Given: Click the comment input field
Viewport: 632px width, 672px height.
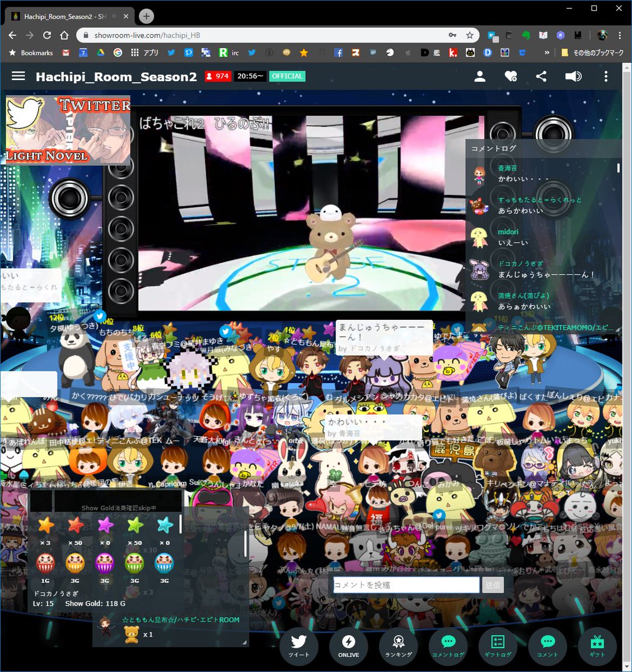Looking at the screenshot, I should (x=406, y=585).
